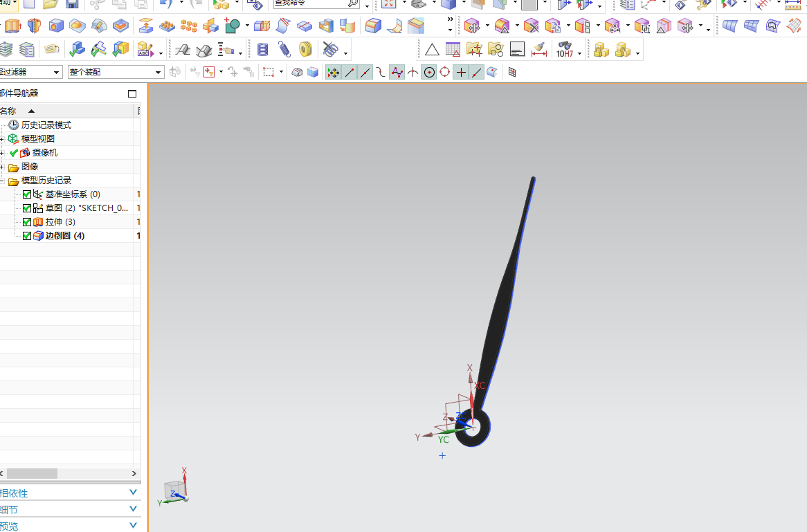Select the Delete Face icon

531,26
